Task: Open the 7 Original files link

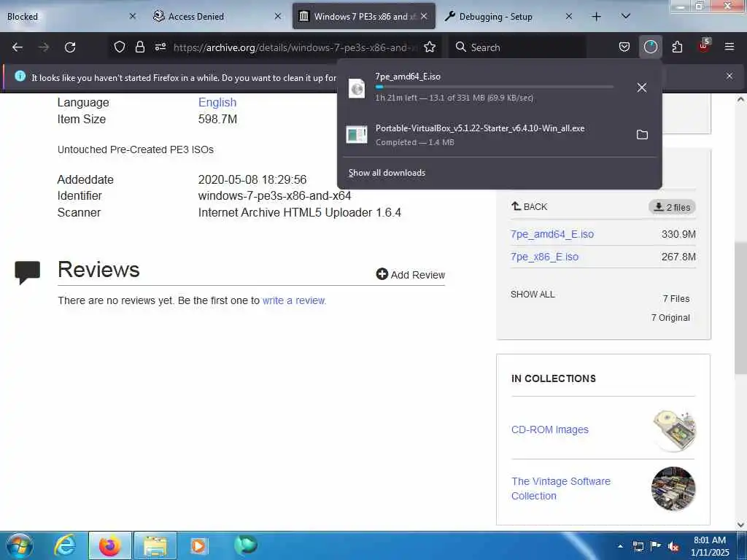Action: pyautogui.click(x=670, y=318)
